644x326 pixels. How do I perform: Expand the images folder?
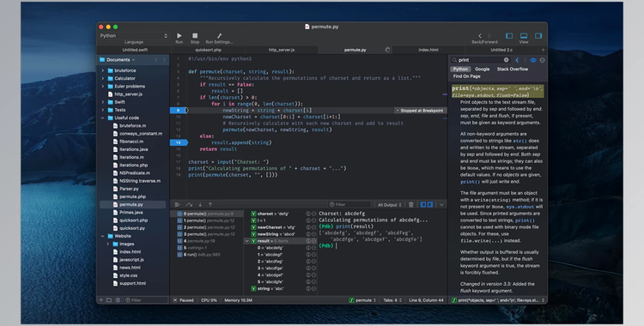coord(108,244)
